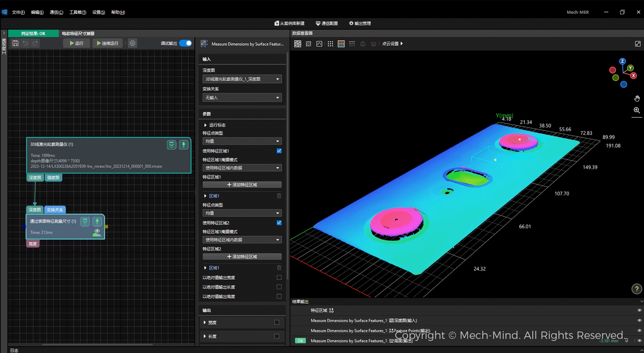Delete first 区域1 with trash icon
644x353 pixels.
pyautogui.click(x=279, y=196)
